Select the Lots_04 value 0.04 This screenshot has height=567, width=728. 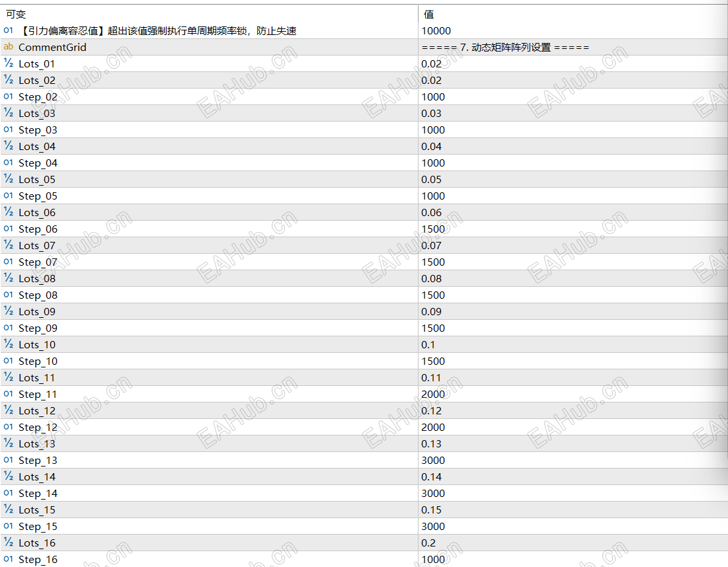pos(431,146)
